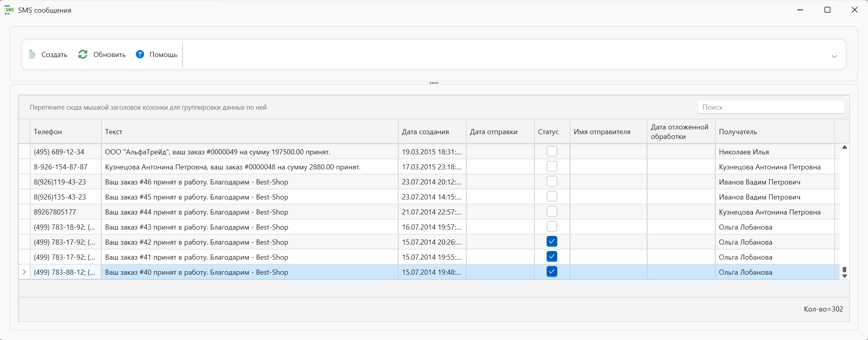868x340 pixels.
Task: Sort by Дата создания column header
Action: [x=432, y=131]
